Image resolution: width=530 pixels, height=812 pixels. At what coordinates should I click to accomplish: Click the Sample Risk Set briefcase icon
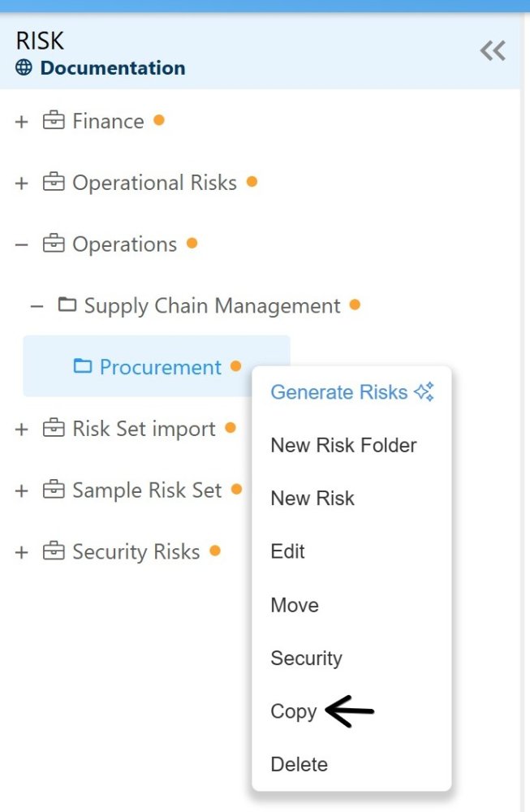(x=54, y=490)
